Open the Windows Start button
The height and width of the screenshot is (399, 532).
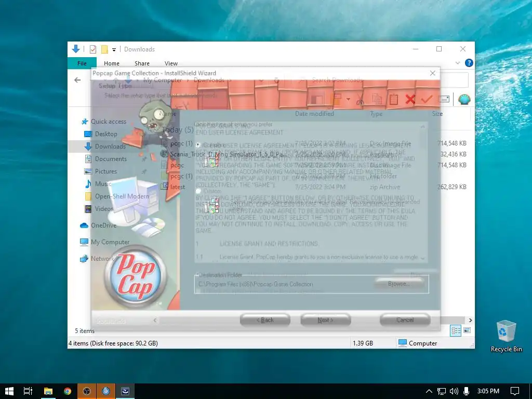pyautogui.click(x=9, y=391)
